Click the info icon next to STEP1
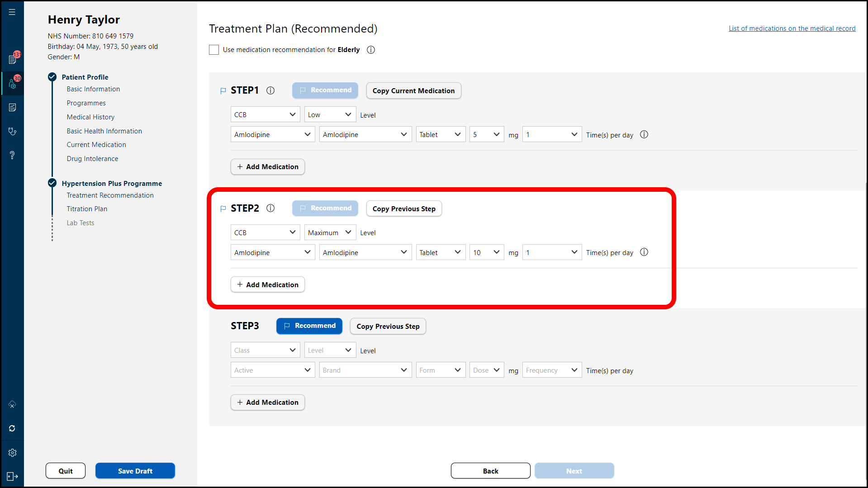868x488 pixels. pyautogui.click(x=270, y=90)
